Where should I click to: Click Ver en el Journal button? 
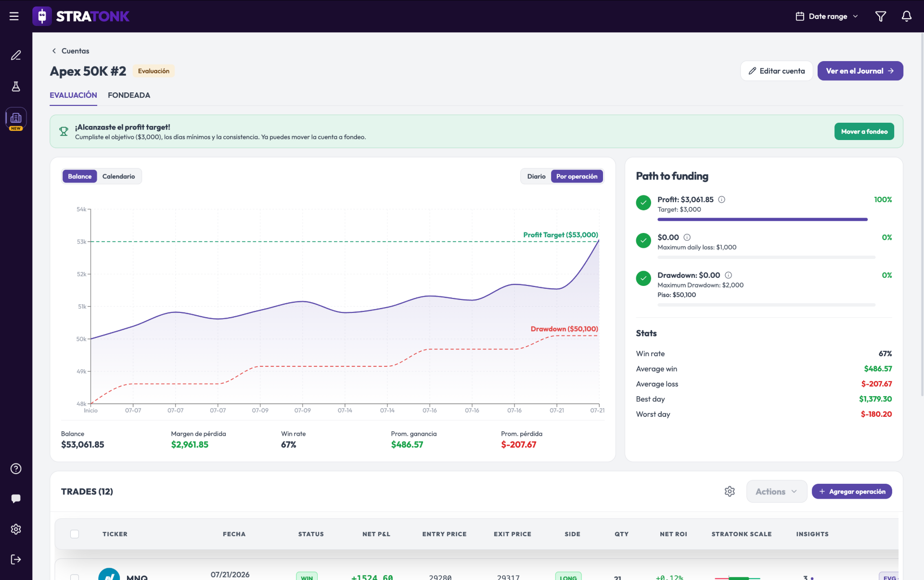click(x=860, y=71)
